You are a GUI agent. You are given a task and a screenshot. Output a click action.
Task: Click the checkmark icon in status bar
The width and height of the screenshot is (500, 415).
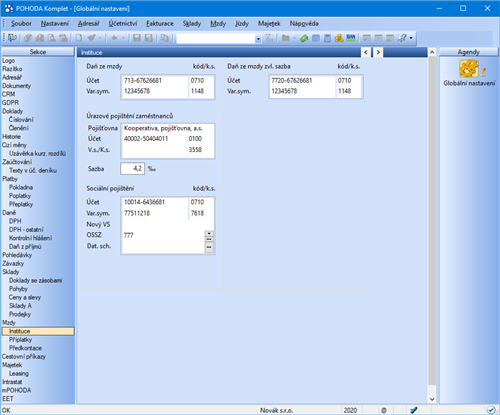click(414, 410)
